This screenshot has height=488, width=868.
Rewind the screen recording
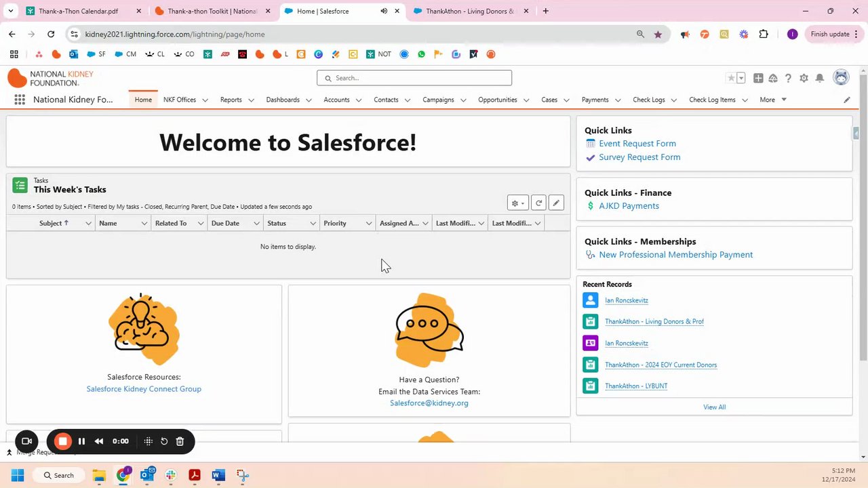(99, 441)
